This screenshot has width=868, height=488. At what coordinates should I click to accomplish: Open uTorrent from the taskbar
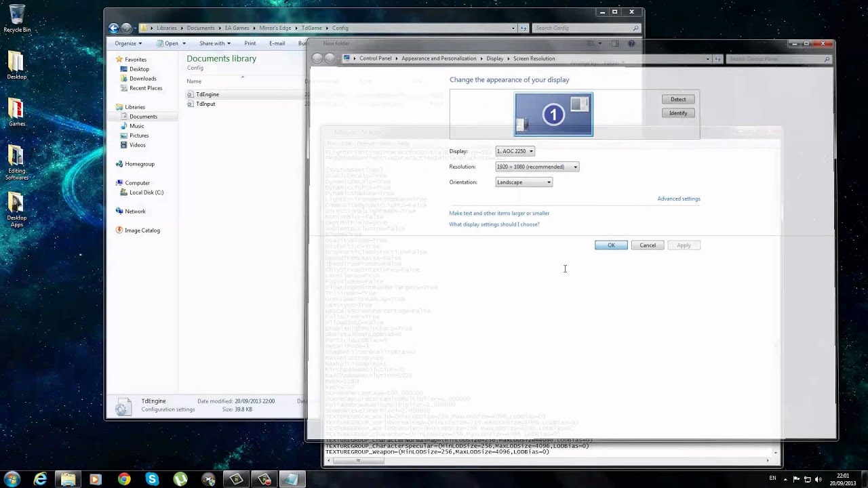(x=180, y=479)
